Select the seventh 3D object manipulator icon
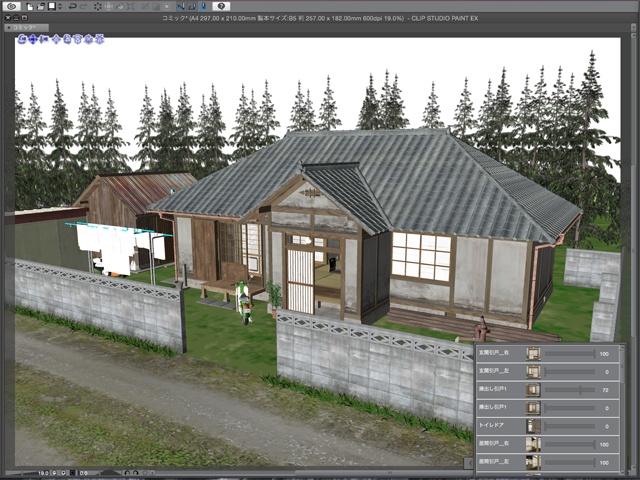Screen dimensions: 640x480 click(89, 39)
